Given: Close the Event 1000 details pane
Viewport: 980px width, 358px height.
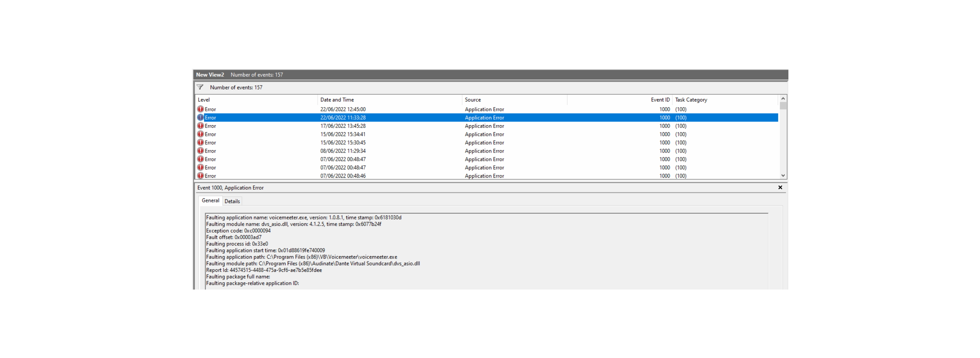Looking at the screenshot, I should [780, 188].
